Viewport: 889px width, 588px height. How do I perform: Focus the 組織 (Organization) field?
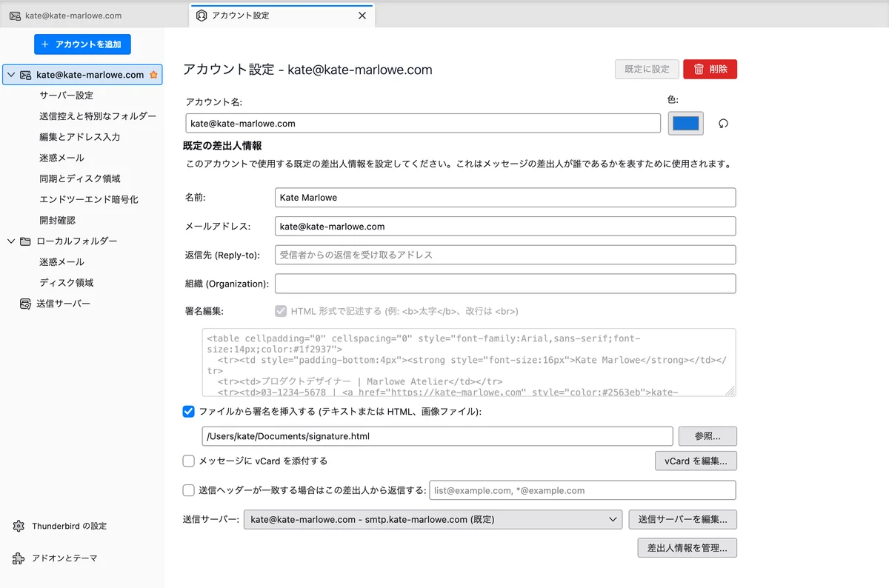(505, 284)
